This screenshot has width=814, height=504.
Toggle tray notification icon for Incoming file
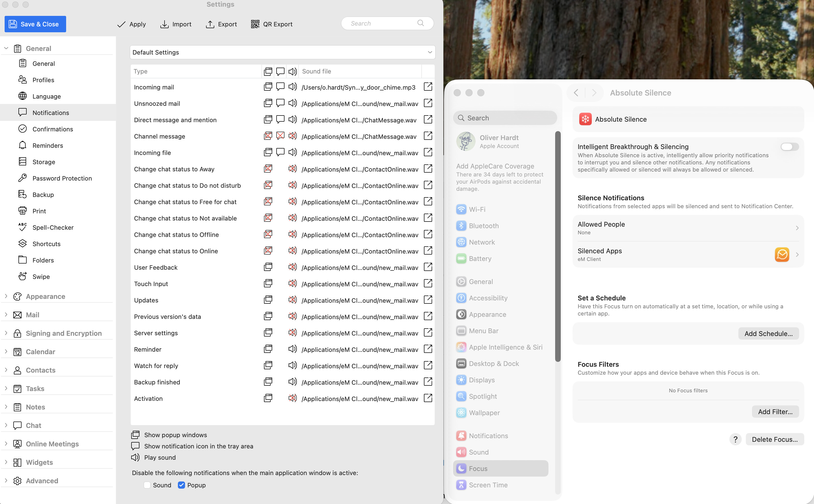280,152
